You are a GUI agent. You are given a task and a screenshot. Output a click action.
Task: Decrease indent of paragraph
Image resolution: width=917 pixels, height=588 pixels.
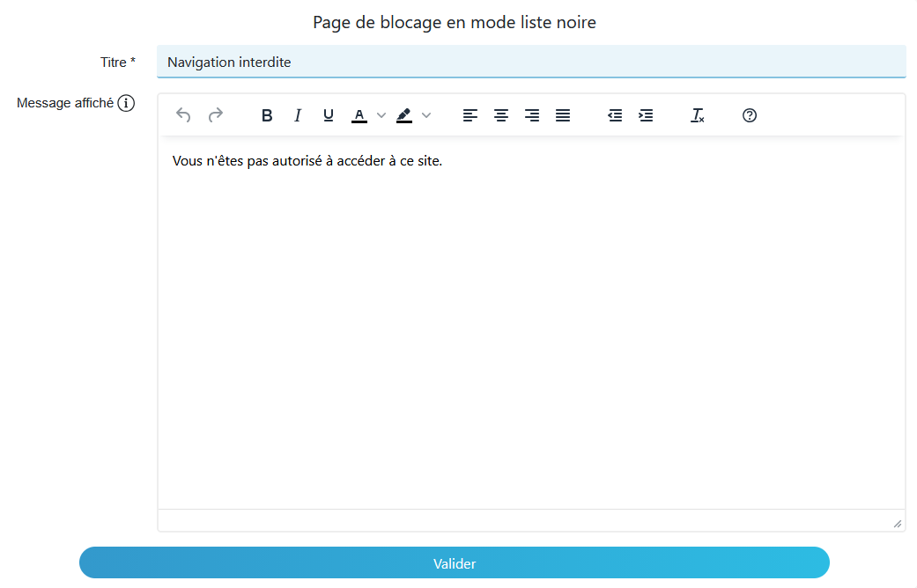point(615,115)
